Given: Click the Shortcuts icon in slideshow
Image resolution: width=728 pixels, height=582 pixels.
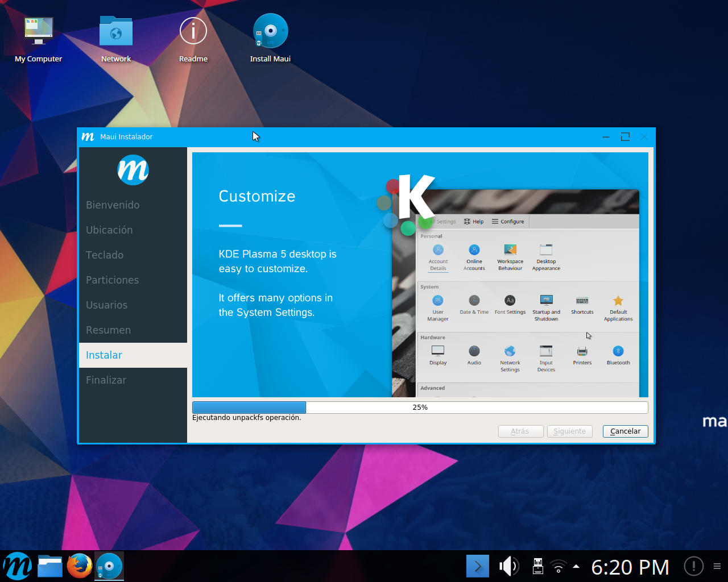Looking at the screenshot, I should pos(582,305).
